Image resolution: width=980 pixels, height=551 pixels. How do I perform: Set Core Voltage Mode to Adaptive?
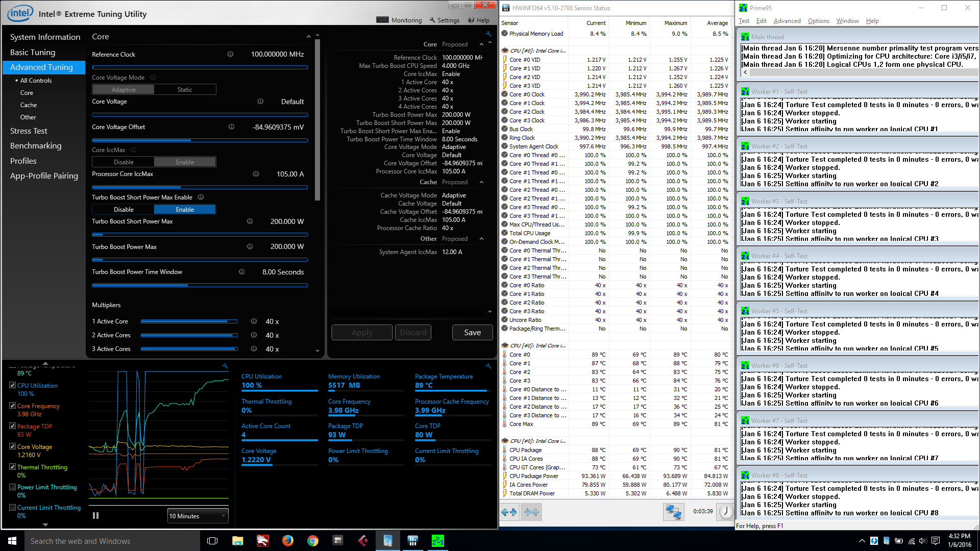coord(124,90)
